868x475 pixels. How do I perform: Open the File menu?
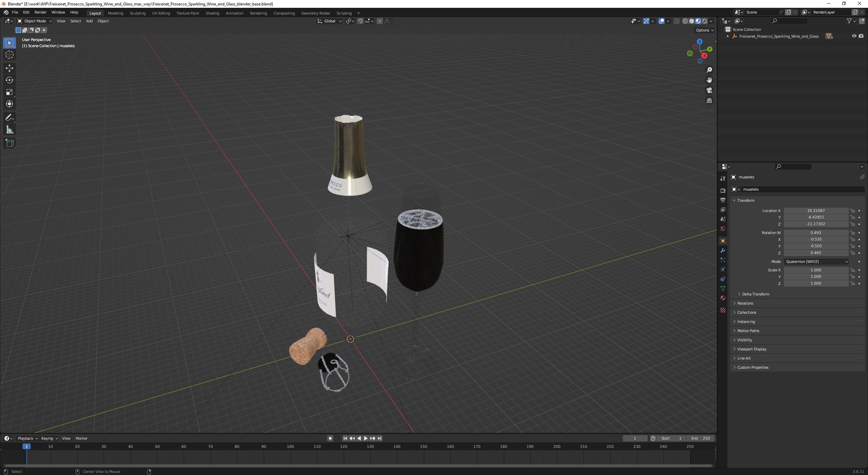coord(15,12)
